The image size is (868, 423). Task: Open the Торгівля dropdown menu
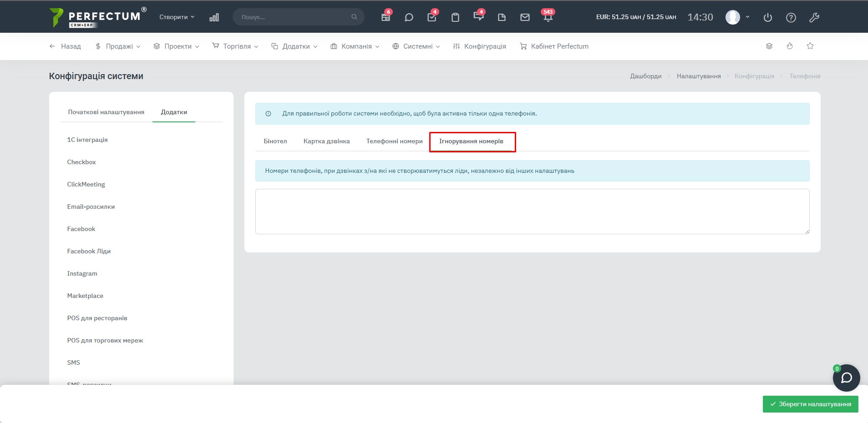coord(235,46)
